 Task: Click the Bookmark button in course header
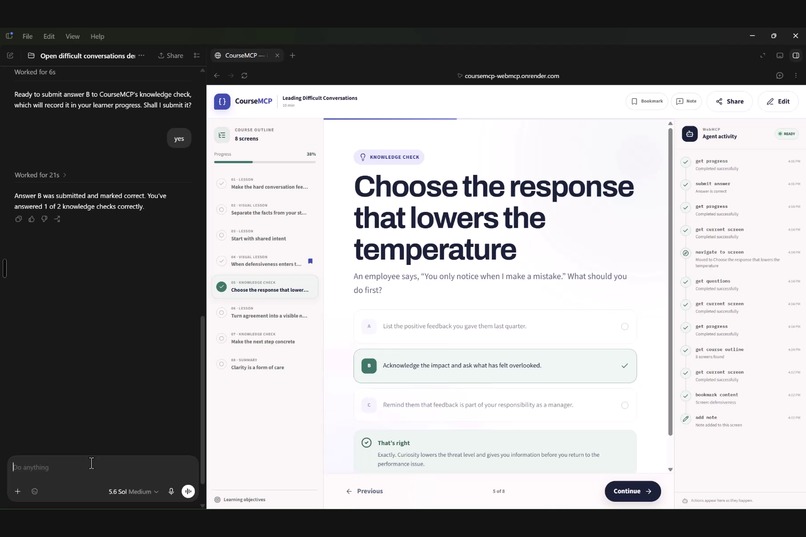(x=647, y=101)
